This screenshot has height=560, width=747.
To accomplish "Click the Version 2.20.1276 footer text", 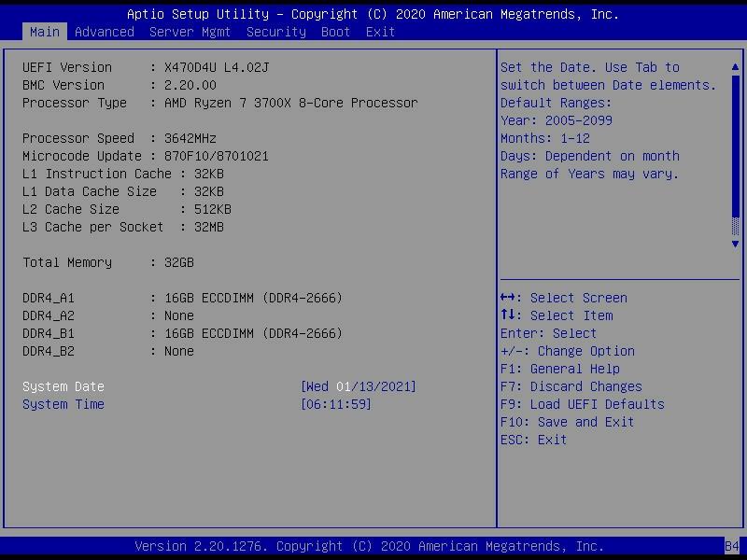I will point(369,546).
